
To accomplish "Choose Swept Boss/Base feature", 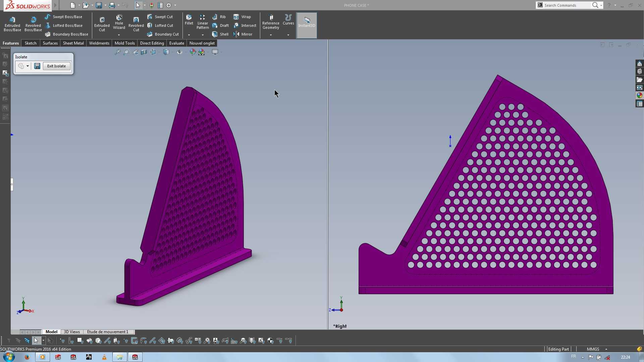I will point(63,17).
